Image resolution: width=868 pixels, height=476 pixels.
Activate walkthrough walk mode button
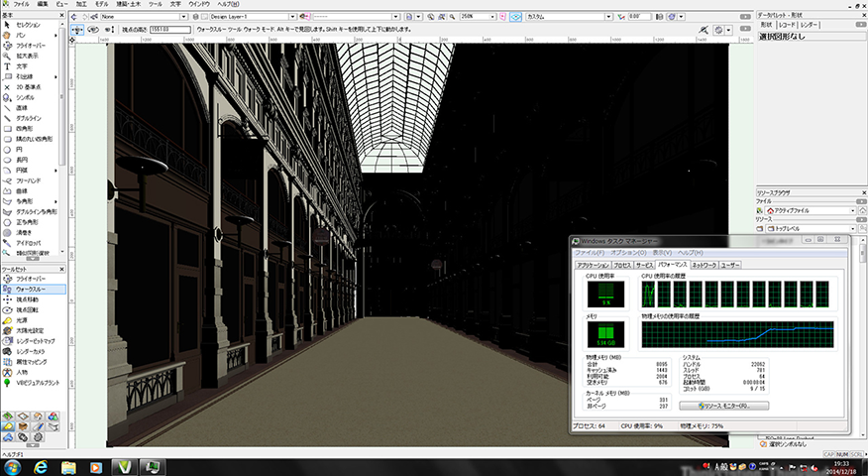pyautogui.click(x=77, y=30)
